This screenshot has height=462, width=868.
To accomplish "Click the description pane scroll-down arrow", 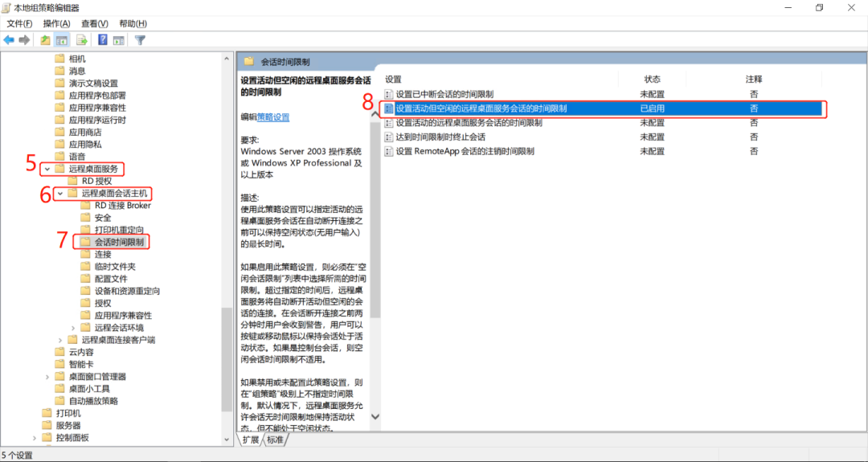I will [x=375, y=417].
